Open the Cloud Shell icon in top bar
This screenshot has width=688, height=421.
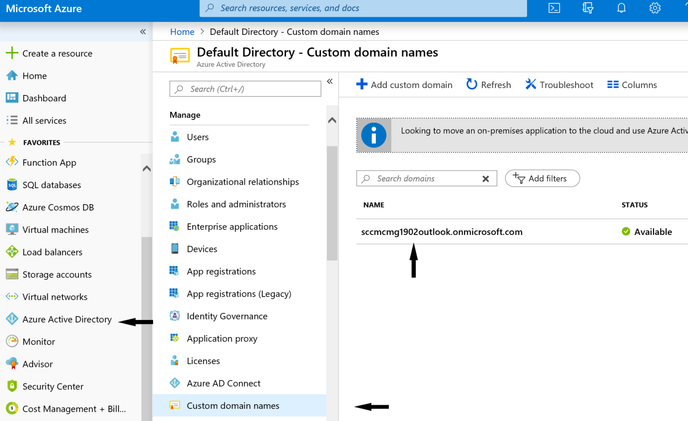click(554, 8)
